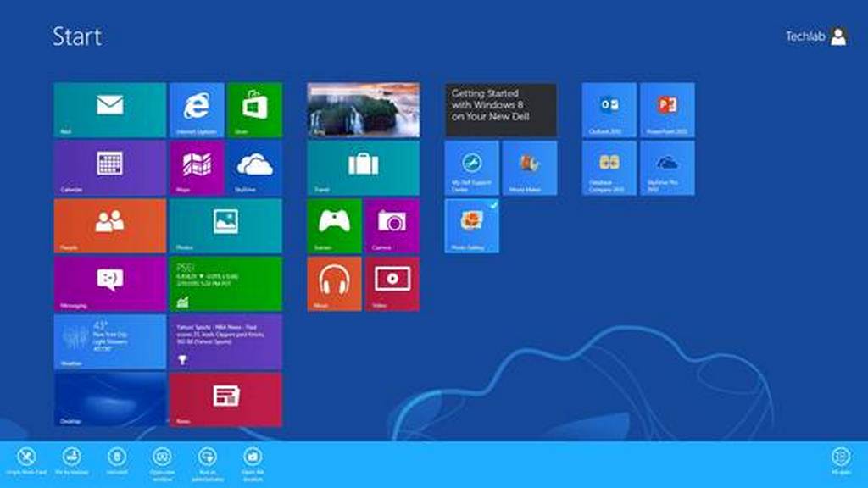Image resolution: width=868 pixels, height=488 pixels.
Task: Open the Maps tile
Action: point(197,168)
